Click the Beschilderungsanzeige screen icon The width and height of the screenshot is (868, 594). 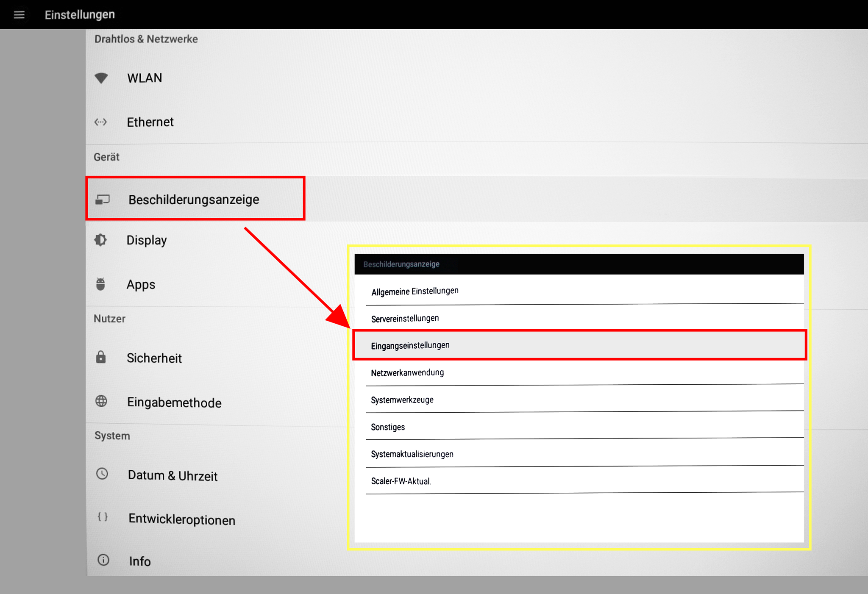tap(103, 200)
